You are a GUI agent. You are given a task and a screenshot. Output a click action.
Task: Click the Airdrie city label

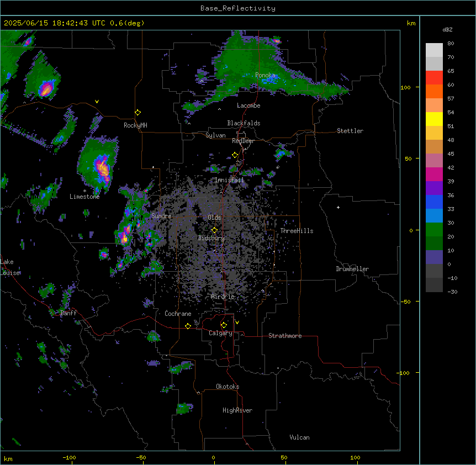click(223, 297)
